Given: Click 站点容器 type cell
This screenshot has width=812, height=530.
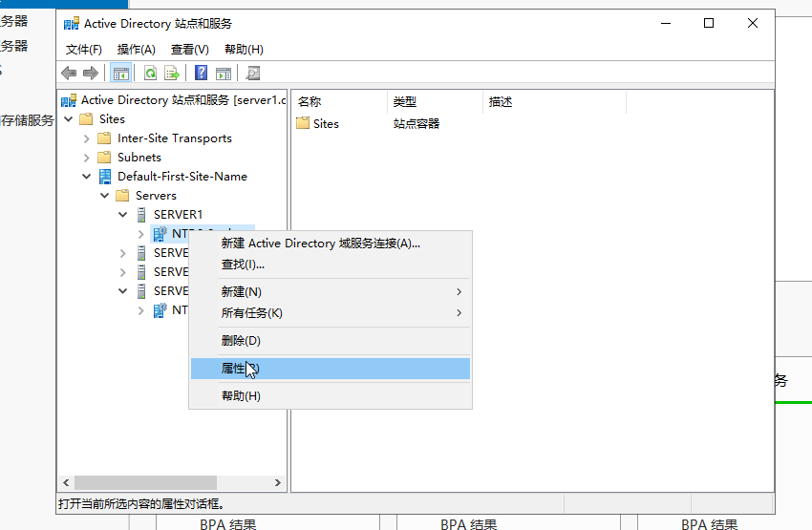Looking at the screenshot, I should [417, 124].
